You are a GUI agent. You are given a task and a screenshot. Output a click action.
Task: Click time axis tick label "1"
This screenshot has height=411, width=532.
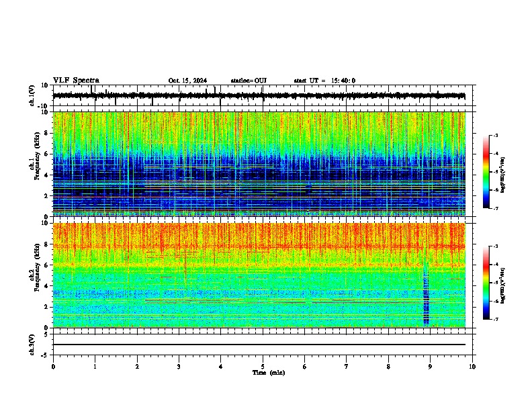[x=95, y=367]
